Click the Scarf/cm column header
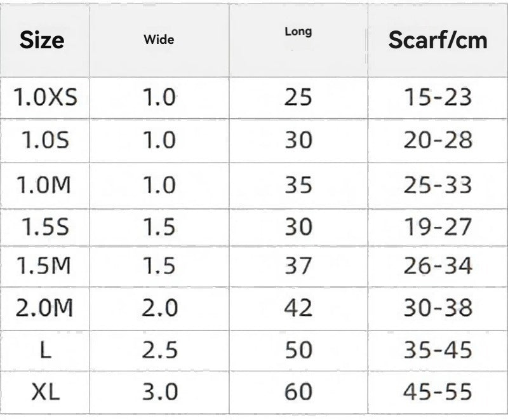This screenshot has height=420, width=508. tap(438, 40)
